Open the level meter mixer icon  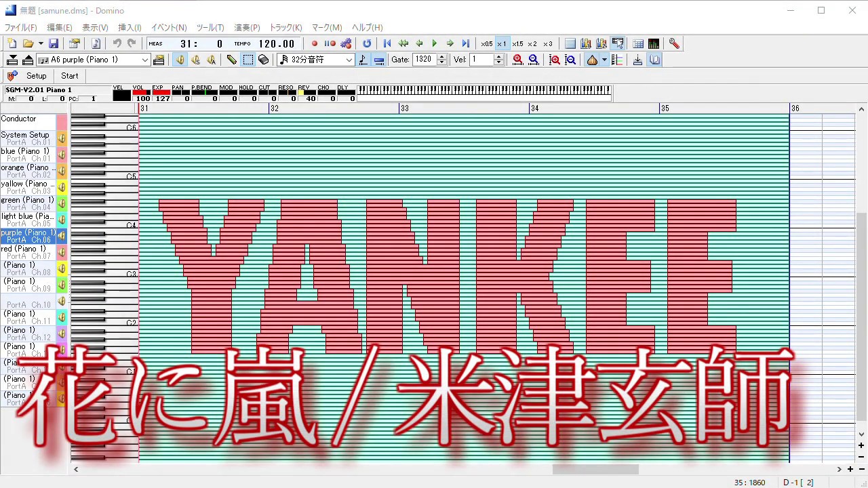point(654,43)
